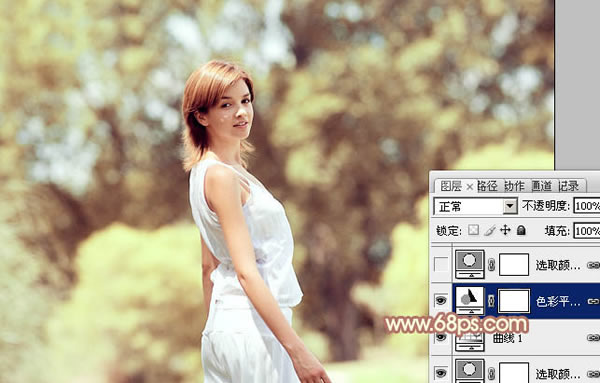Select the Color Balance layer mask thumbnail
Screen dimensions: 600x383
(514, 301)
